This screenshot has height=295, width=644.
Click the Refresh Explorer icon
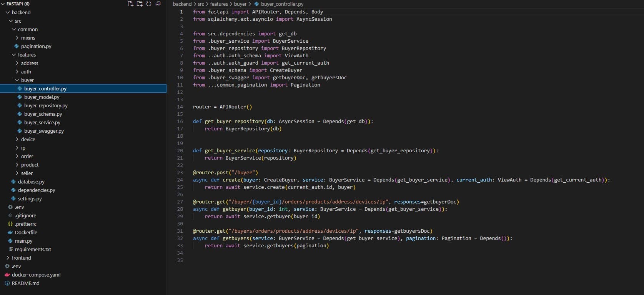coord(149,4)
